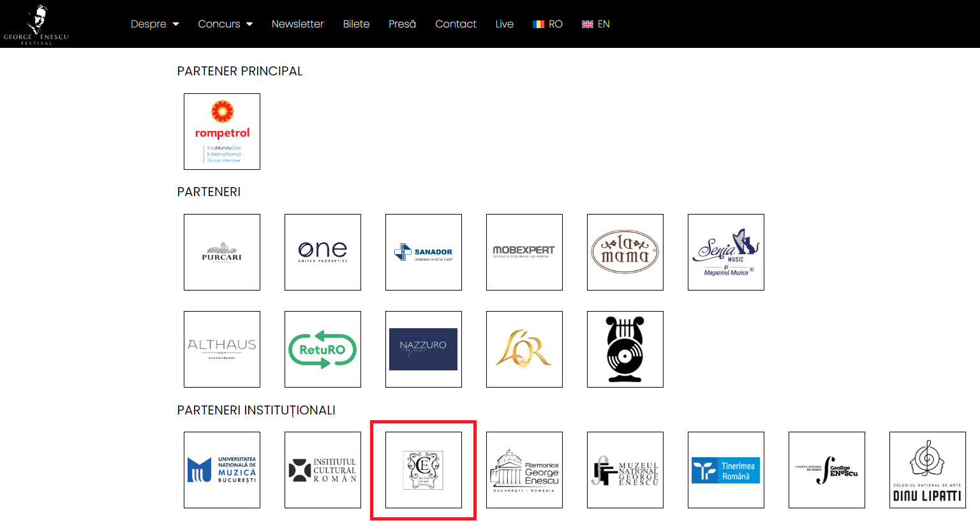Switch language to RO
This screenshot has height=523, width=980.
548,24
